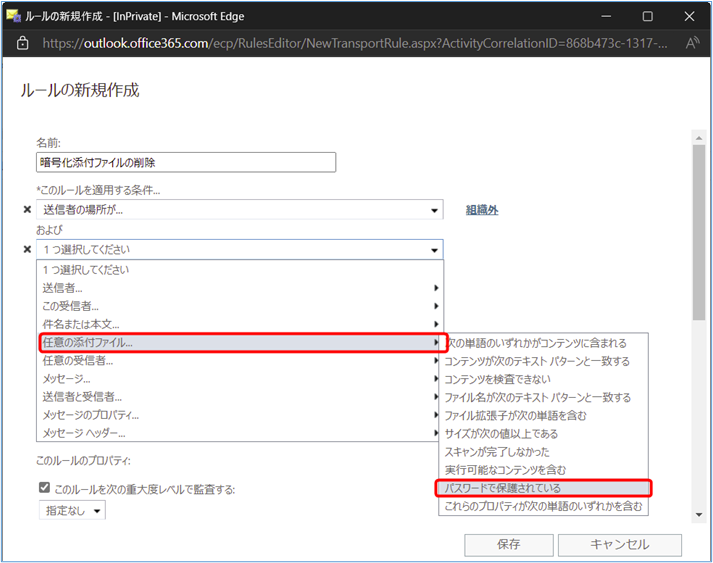
Task: Click the 保存 button
Action: click(508, 544)
